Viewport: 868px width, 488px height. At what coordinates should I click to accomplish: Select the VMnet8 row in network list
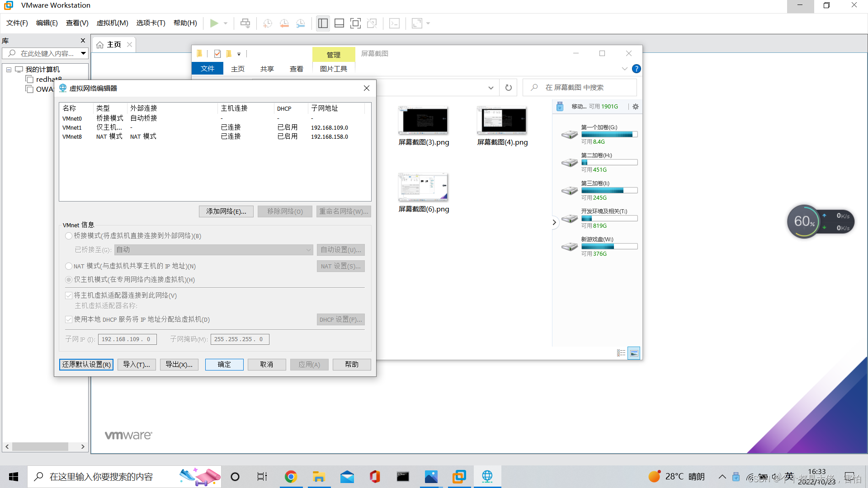(215, 136)
